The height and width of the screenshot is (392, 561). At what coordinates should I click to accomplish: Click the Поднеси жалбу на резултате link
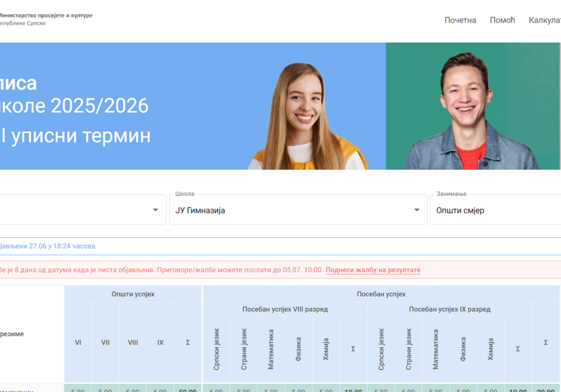coord(372,270)
